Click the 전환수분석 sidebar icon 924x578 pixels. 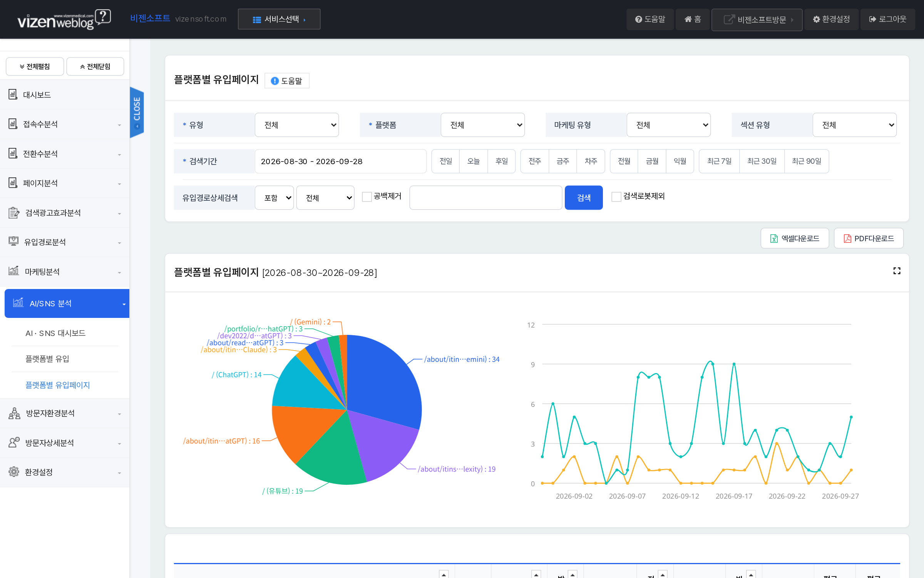pyautogui.click(x=13, y=153)
